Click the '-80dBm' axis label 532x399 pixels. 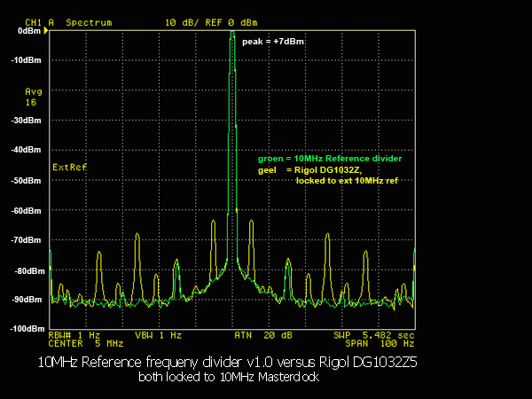(x=29, y=271)
